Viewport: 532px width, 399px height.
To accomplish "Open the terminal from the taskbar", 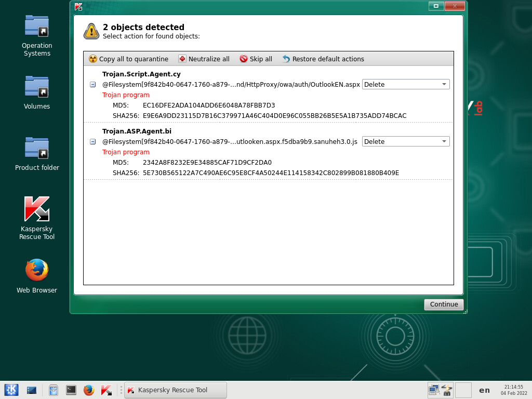I will pos(71,390).
